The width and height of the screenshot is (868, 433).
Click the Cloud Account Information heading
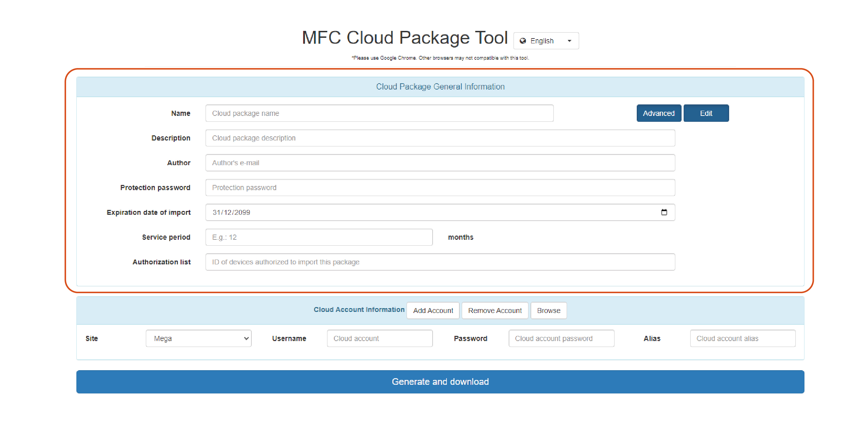tap(359, 309)
